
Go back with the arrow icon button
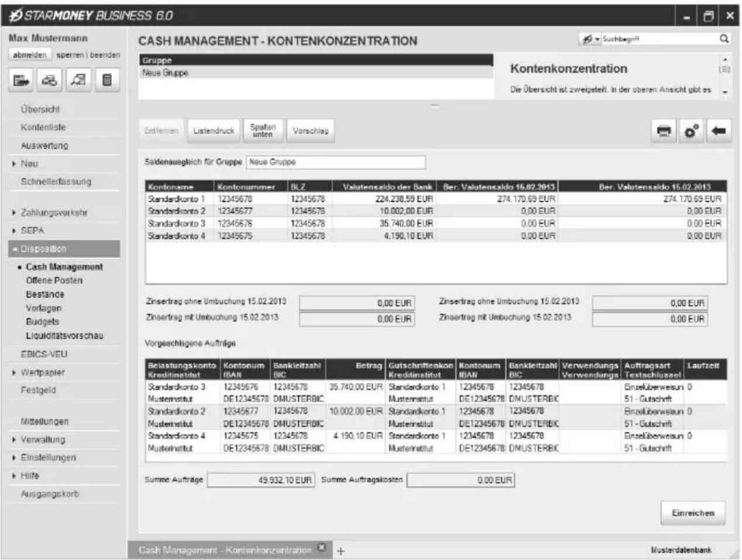719,131
